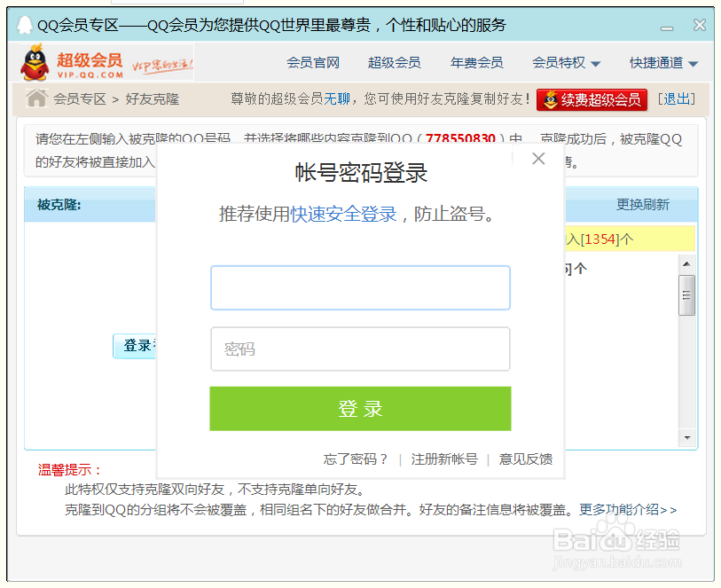
Task: Expand the 会员特权 dropdown menu
Action: 566,62
